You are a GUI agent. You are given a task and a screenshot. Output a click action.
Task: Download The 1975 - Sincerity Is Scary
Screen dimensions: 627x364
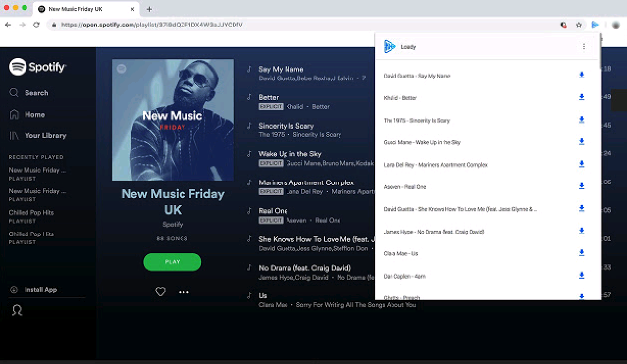[x=582, y=120]
